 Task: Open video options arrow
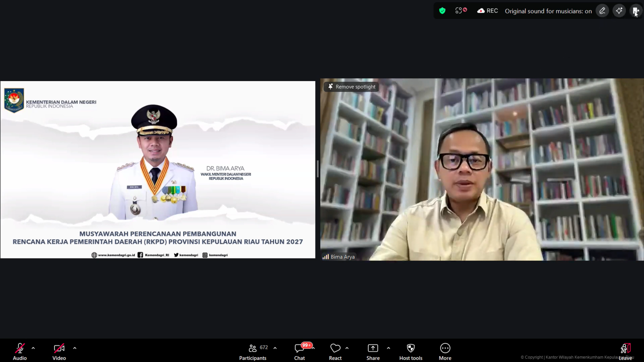click(75, 348)
